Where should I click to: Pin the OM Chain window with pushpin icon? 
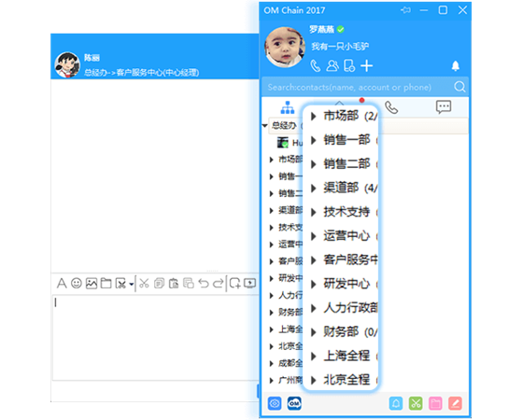coord(405,10)
